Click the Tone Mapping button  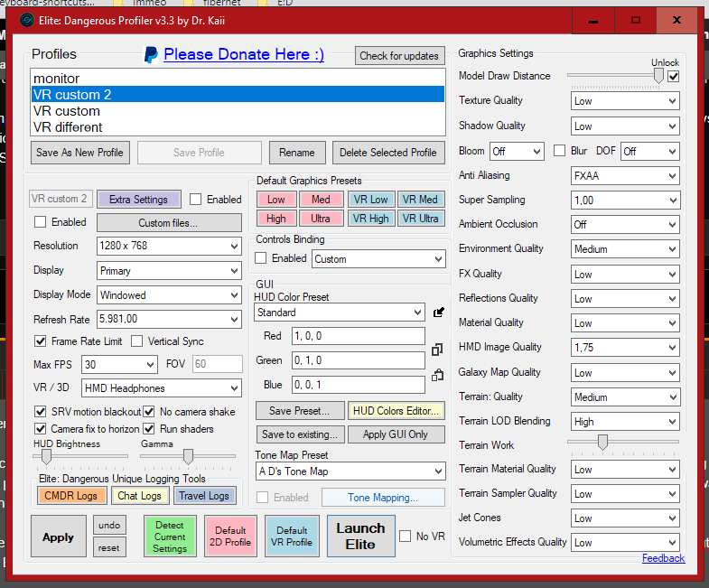click(x=383, y=498)
